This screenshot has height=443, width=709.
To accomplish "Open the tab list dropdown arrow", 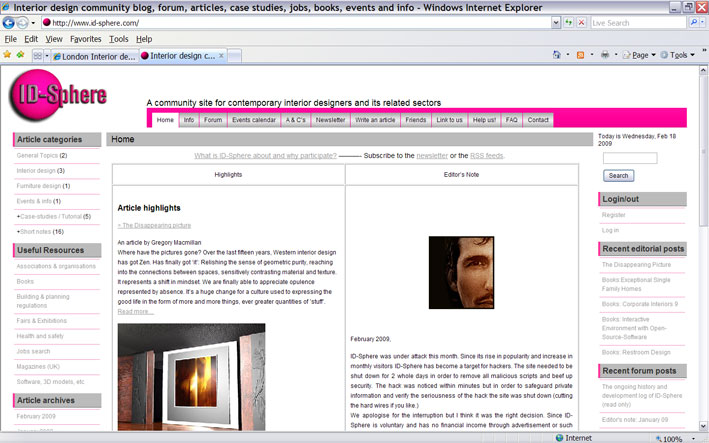I will coord(47,56).
